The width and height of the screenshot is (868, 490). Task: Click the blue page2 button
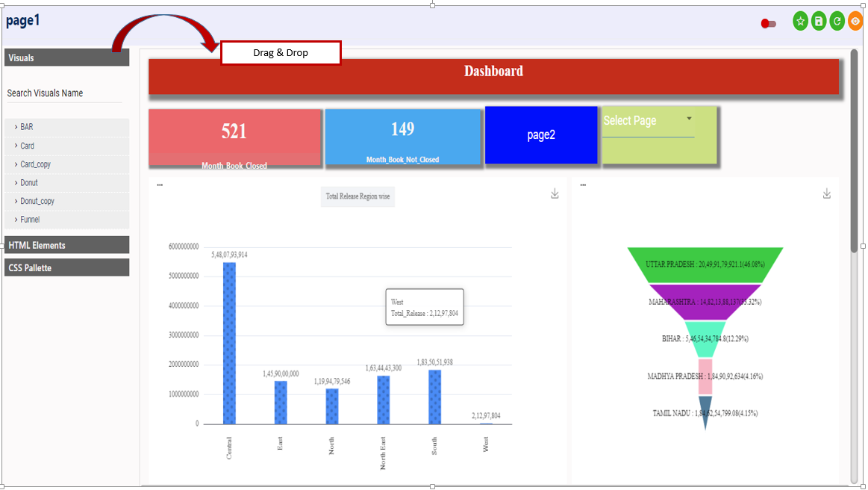point(541,135)
